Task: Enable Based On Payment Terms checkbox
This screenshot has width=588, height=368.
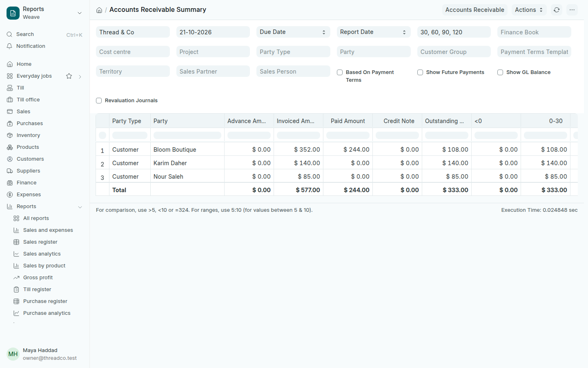Action: [x=340, y=72]
